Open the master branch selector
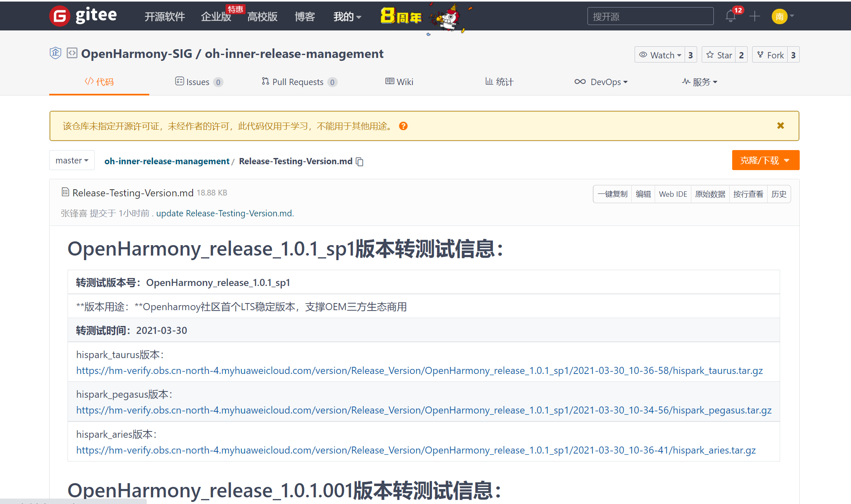The image size is (851, 504). (72, 160)
